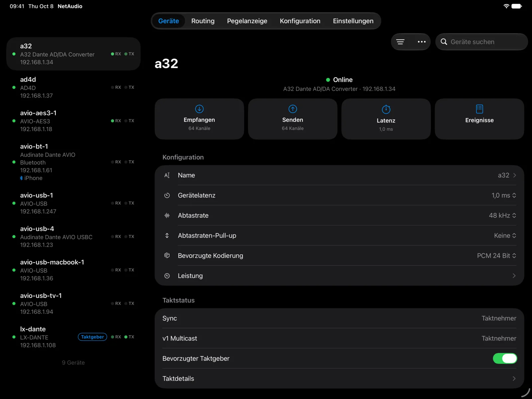The image size is (532, 399).
Task: Open the Name row chevron
Action: point(514,175)
